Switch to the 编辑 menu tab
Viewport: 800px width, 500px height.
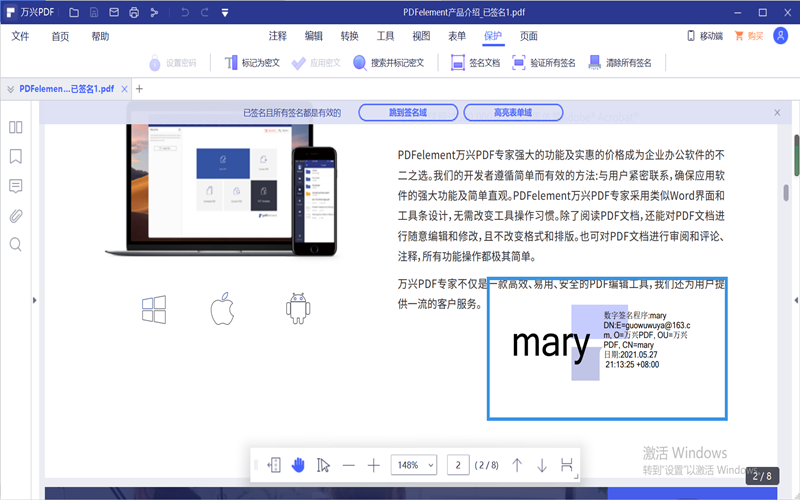(313, 36)
